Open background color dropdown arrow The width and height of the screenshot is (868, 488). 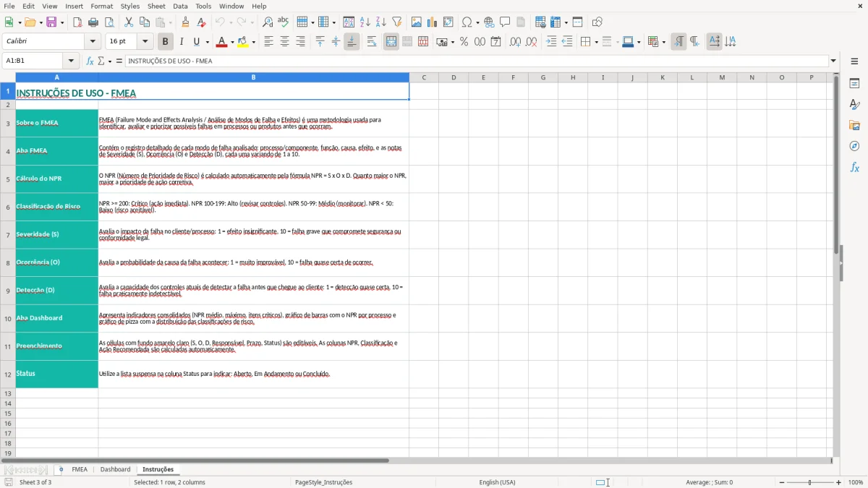click(x=253, y=42)
